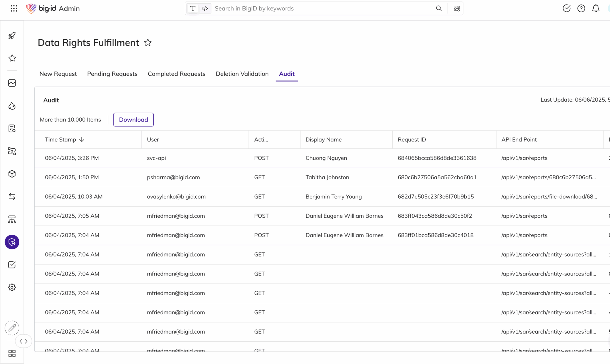Switch search to code query mode
610x364 pixels.
(205, 8)
